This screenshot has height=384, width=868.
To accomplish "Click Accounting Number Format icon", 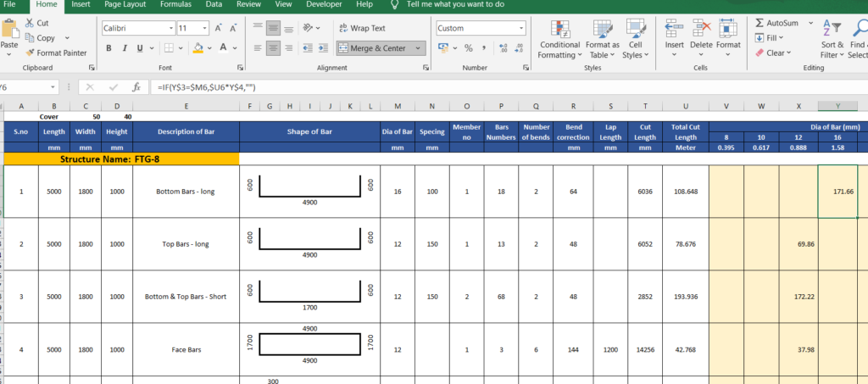I will (x=443, y=48).
